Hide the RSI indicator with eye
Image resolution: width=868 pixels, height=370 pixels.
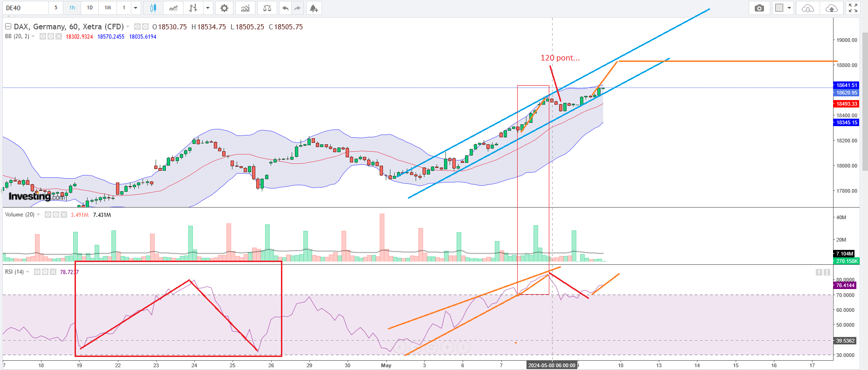pyautogui.click(x=37, y=272)
